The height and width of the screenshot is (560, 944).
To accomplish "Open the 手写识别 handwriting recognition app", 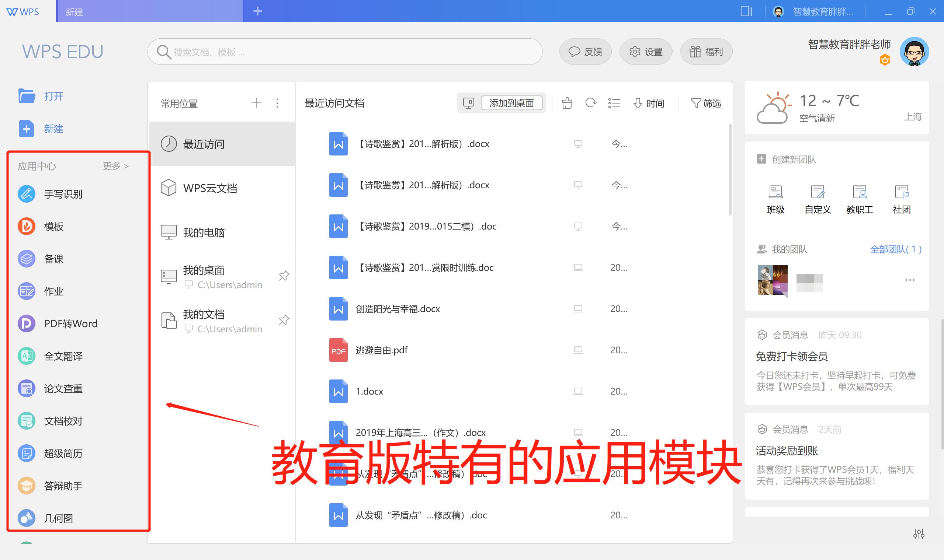I will pyautogui.click(x=63, y=194).
